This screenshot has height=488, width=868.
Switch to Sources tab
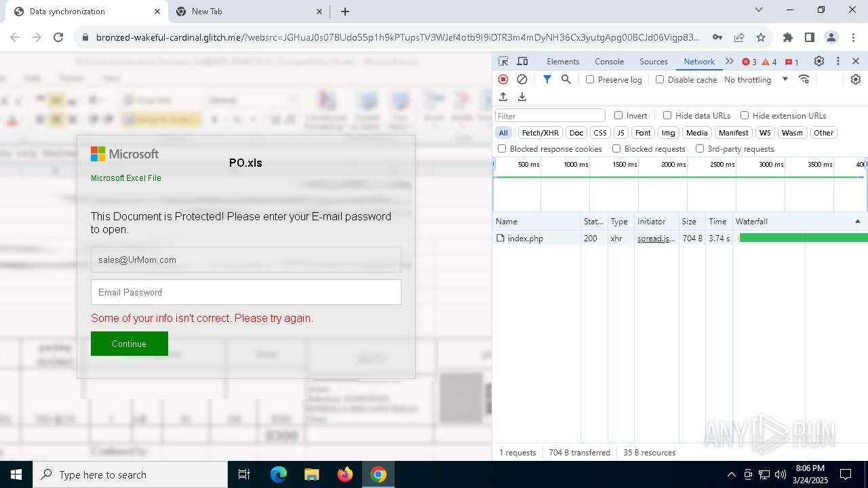pyautogui.click(x=654, y=61)
